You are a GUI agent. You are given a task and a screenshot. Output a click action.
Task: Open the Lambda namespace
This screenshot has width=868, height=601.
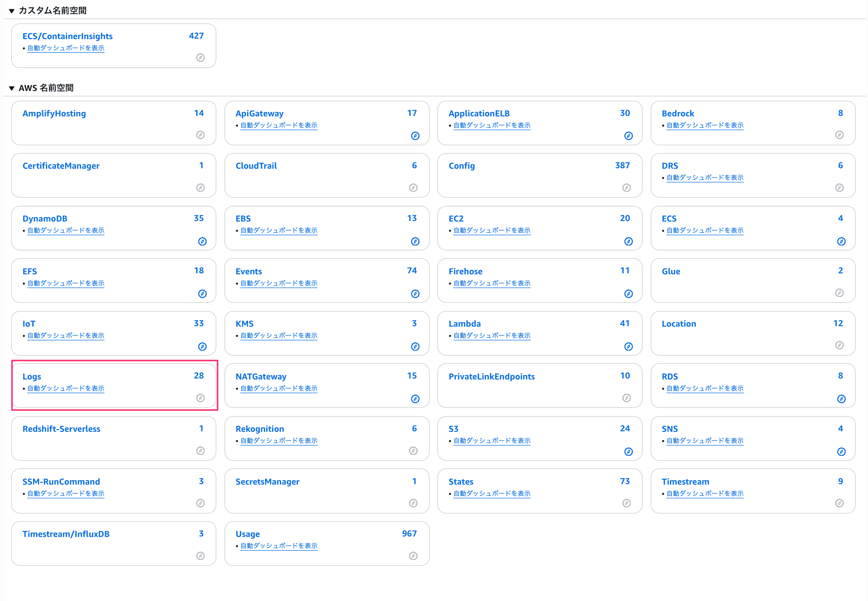[465, 324]
